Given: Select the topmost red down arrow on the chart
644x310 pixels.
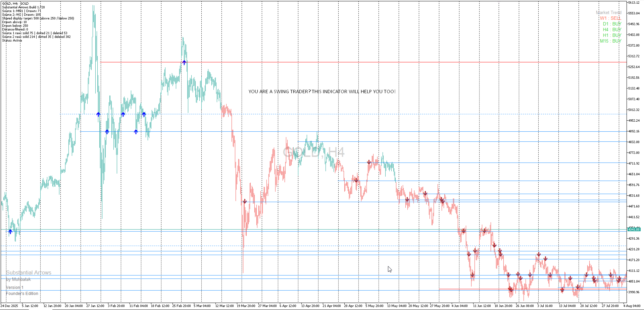Looking at the screenshot, I should [x=369, y=162].
